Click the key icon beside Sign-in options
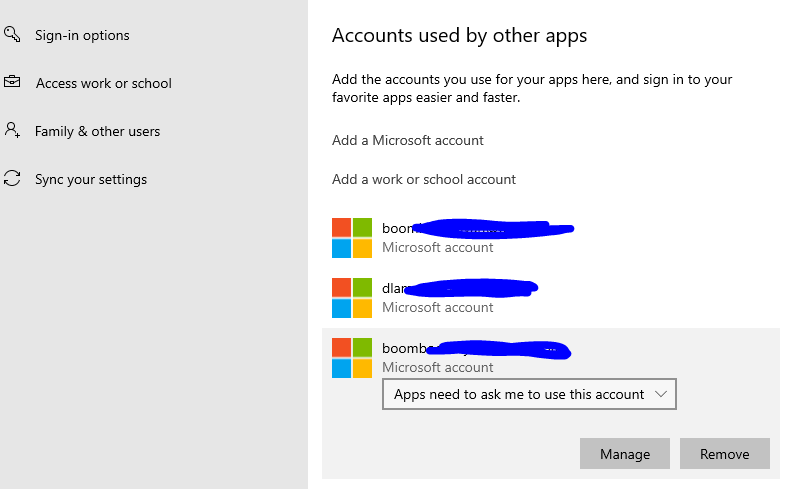The image size is (792, 489). pos(12,34)
